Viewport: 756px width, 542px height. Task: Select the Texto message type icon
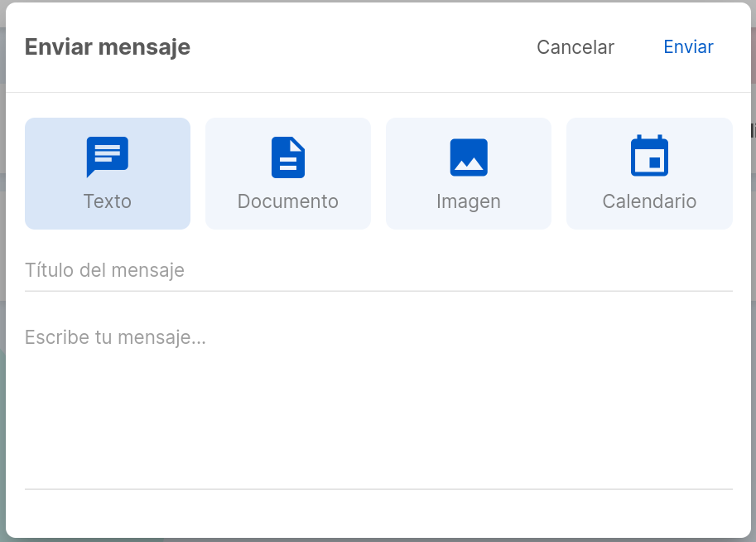107,157
